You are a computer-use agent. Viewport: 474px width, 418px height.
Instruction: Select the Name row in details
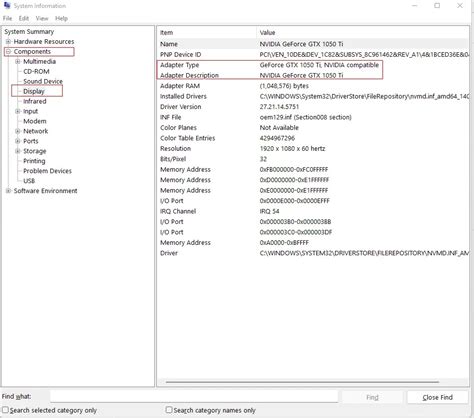[313, 44]
